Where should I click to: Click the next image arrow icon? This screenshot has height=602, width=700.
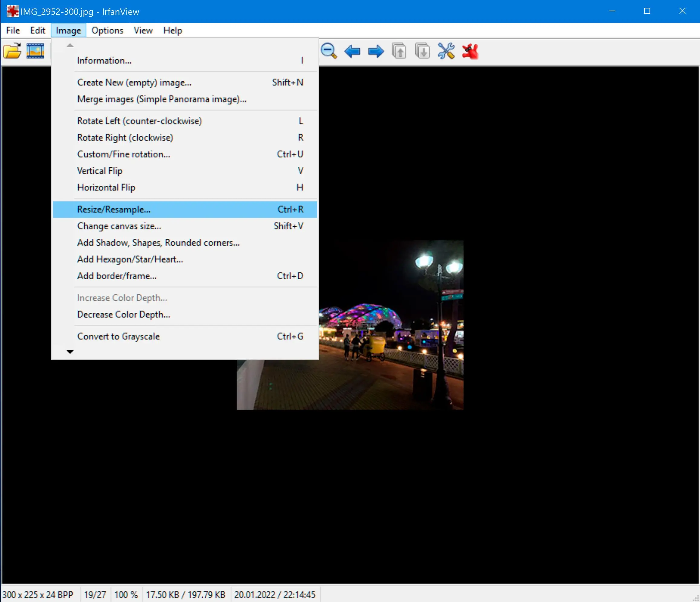pos(375,51)
